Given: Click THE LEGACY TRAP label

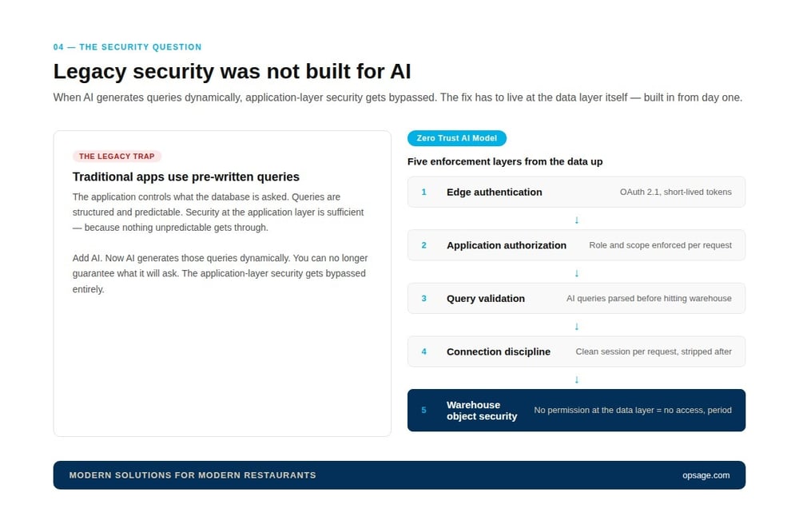Looking at the screenshot, I should (x=117, y=157).
